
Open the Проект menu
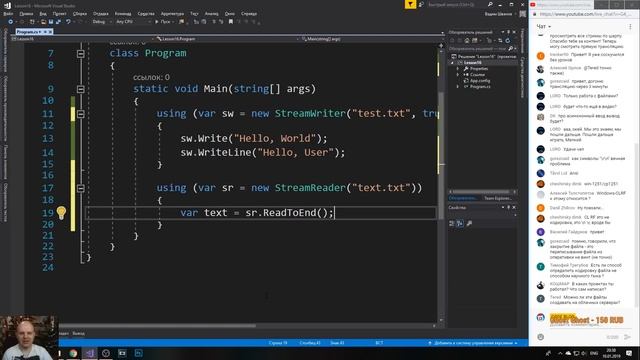59,13
